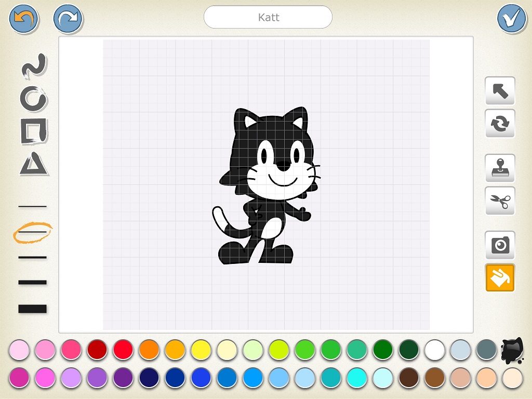Confirm with the checkmark button
The image size is (532, 399).
tap(512, 18)
